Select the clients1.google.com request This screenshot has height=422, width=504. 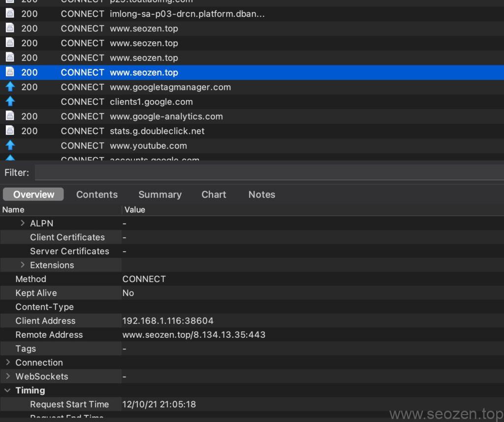tap(252, 101)
